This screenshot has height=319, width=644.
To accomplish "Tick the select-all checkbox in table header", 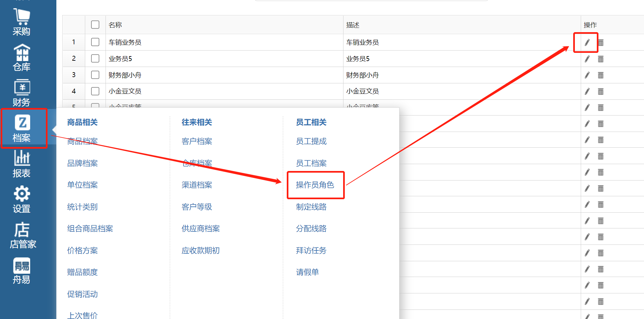I will coord(95,25).
